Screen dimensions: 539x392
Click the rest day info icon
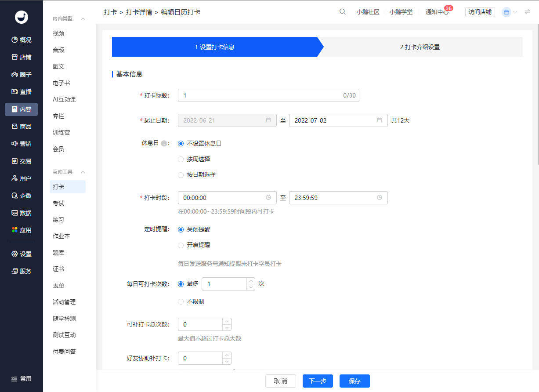point(163,143)
